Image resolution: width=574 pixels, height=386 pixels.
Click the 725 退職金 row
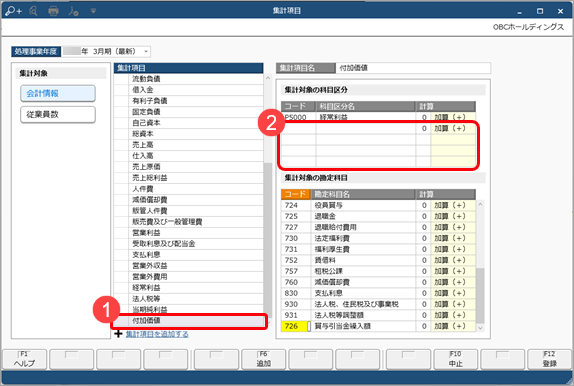[x=378, y=216]
